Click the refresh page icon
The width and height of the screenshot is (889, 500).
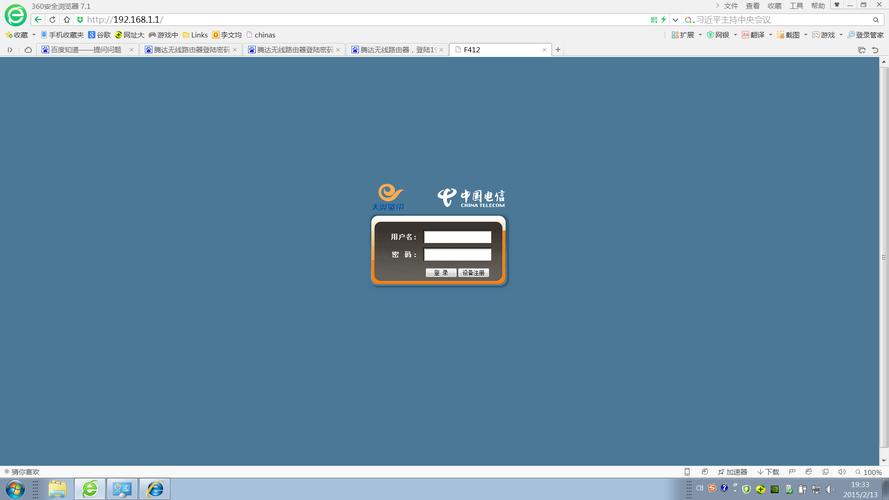52,19
